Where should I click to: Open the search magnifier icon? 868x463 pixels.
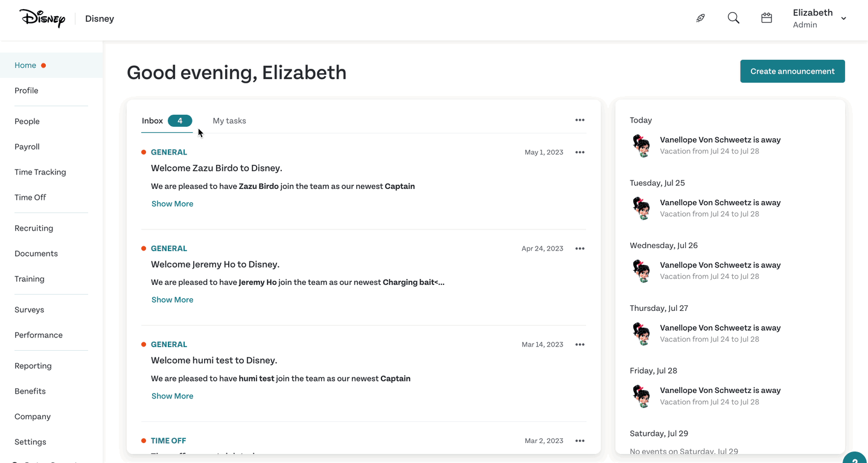733,18
